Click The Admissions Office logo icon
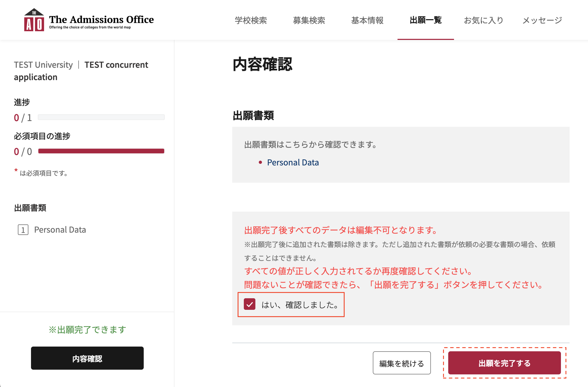 (34, 20)
